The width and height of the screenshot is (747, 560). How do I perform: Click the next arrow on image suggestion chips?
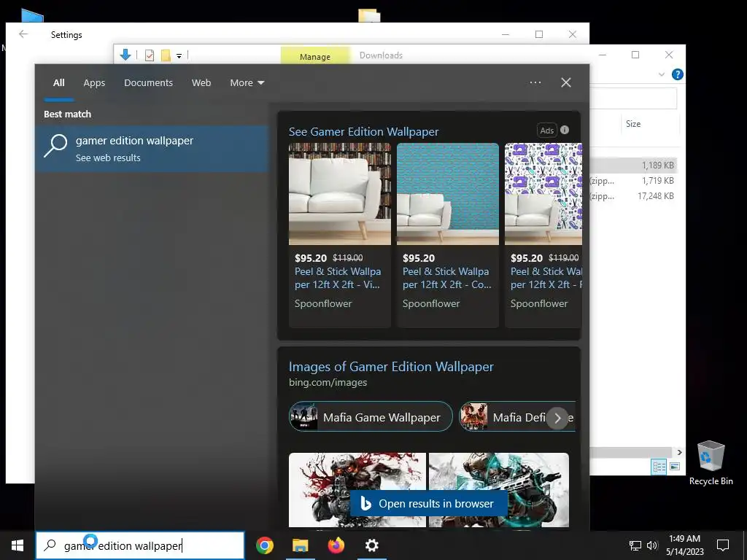(557, 418)
